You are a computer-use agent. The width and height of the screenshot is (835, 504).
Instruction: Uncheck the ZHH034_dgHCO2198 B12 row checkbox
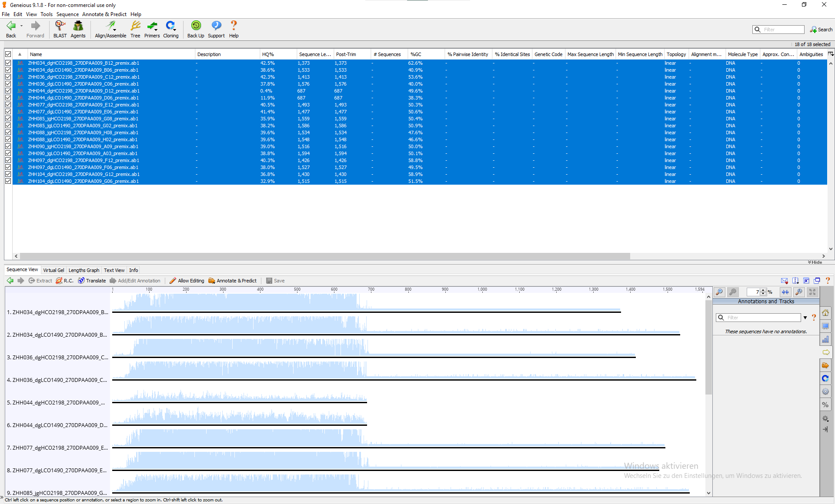click(8, 63)
